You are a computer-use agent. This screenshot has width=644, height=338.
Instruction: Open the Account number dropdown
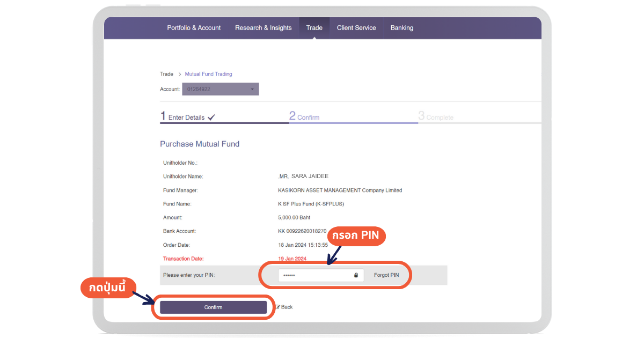point(221,89)
